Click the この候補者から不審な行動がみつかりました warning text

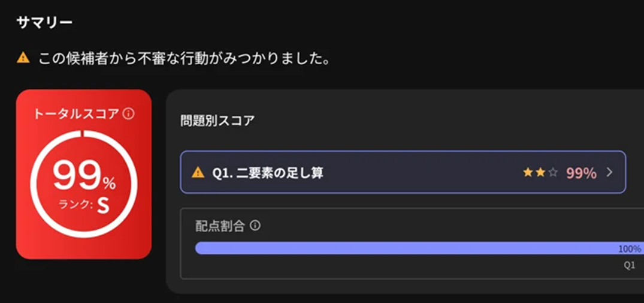point(185,59)
